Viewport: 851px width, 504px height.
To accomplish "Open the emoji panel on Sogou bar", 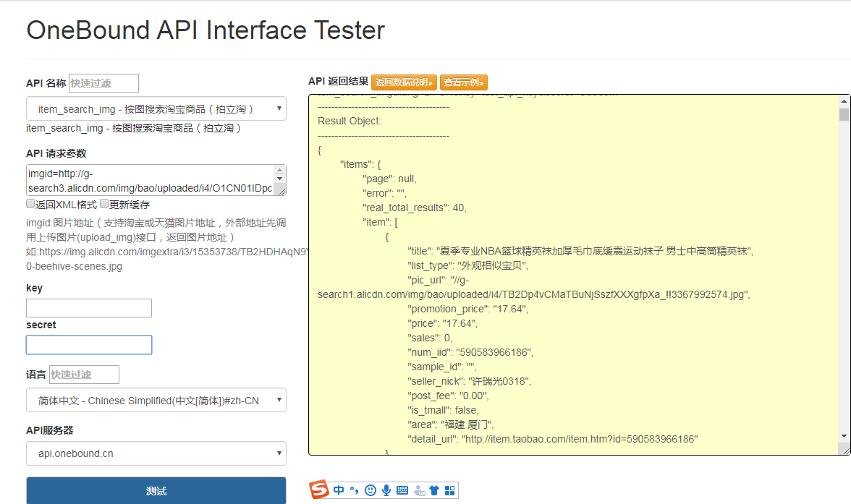I will [x=371, y=490].
